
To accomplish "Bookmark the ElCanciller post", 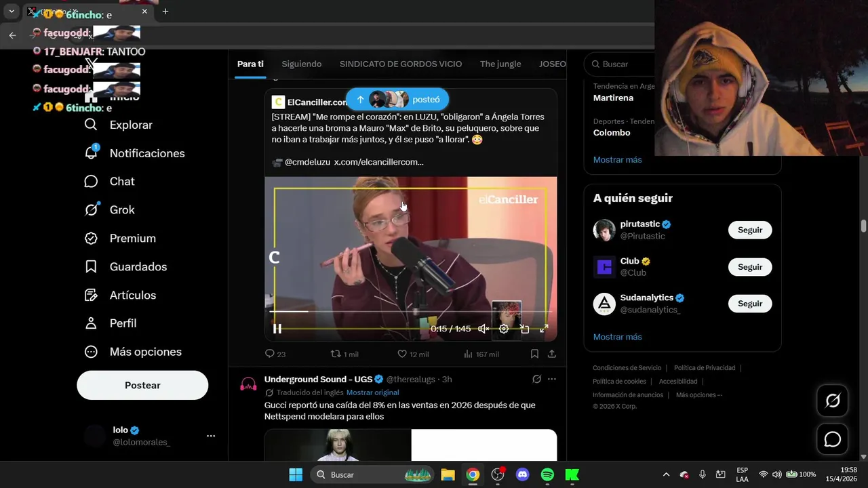I will [x=534, y=354].
